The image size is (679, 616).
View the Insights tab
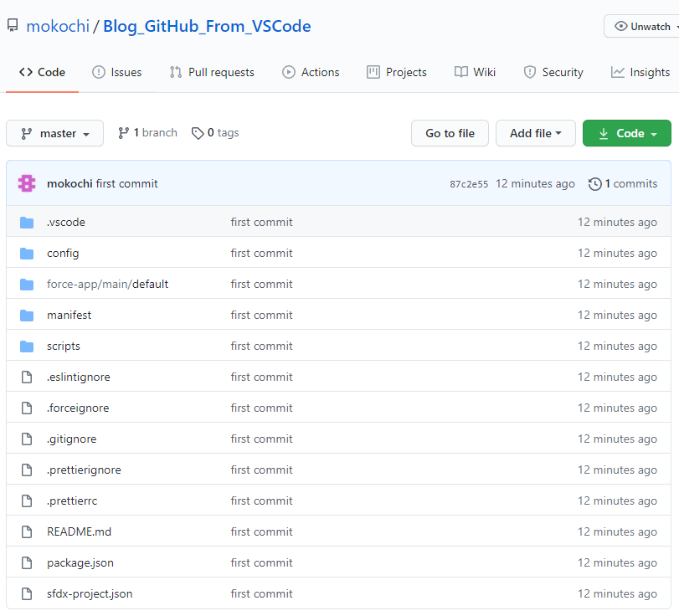(640, 72)
